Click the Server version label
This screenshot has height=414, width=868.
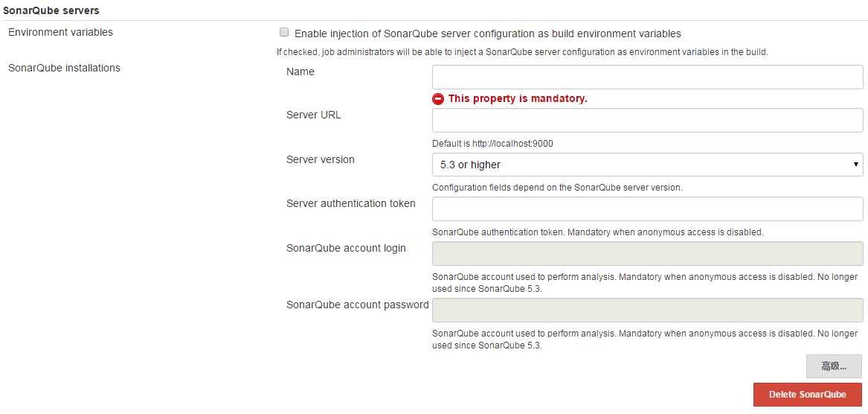(x=321, y=159)
